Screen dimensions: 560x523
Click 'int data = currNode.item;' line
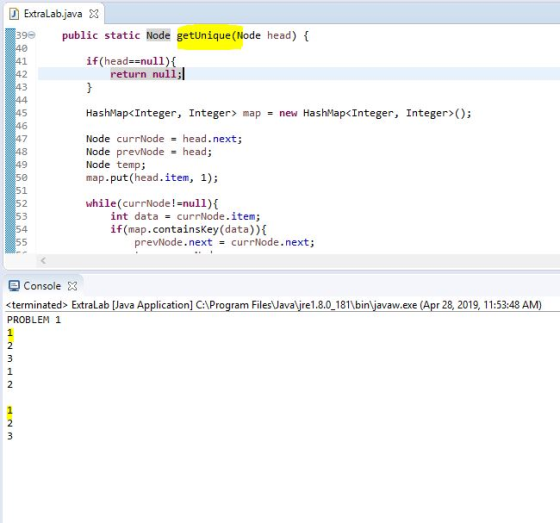(185, 216)
